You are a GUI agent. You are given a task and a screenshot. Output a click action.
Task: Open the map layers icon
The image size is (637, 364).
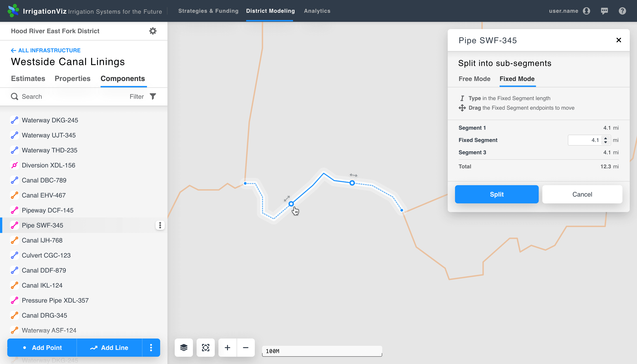[184, 347]
